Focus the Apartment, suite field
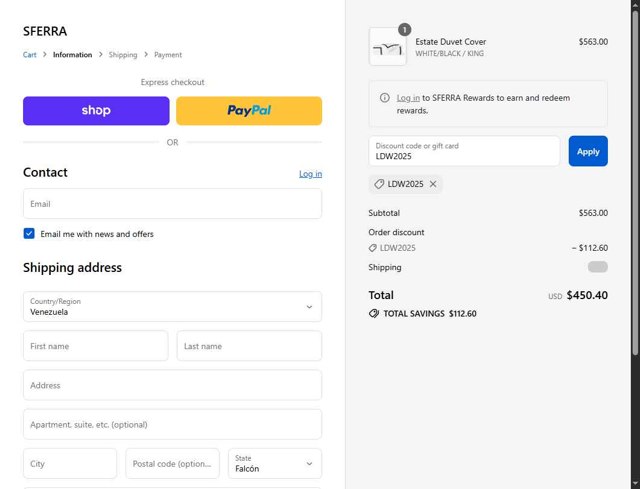640x489 pixels. pos(172,424)
